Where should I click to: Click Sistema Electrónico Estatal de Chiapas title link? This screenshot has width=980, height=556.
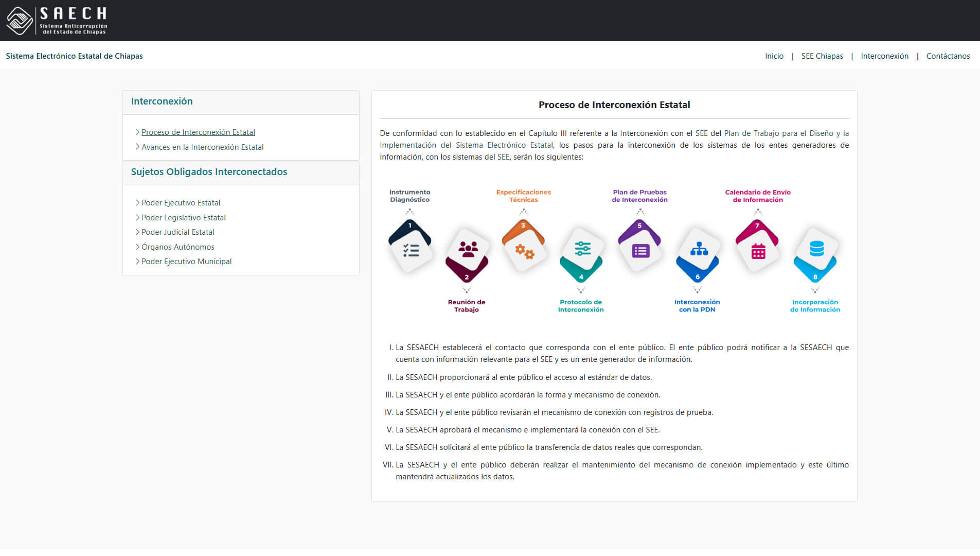[x=74, y=56]
